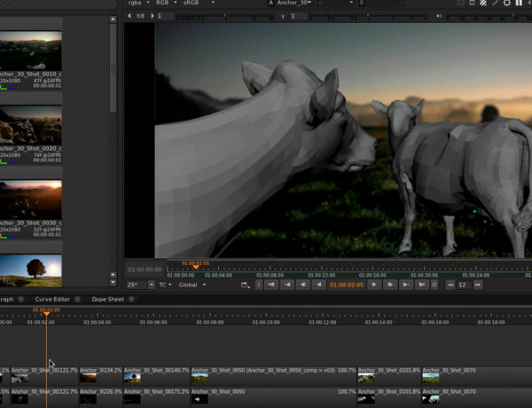The height and width of the screenshot is (408, 532).
Task: Open the rgba channel dropdown
Action: (137, 4)
